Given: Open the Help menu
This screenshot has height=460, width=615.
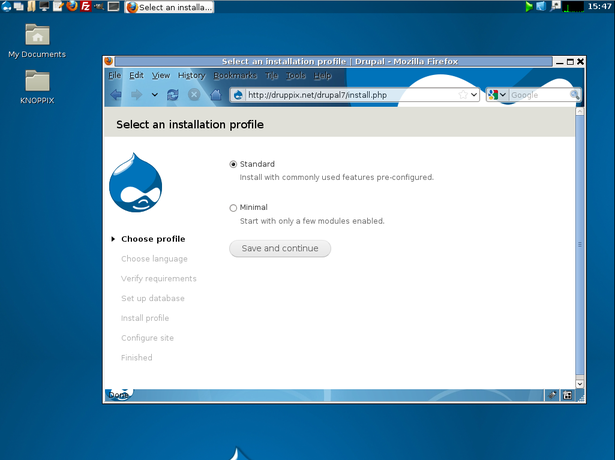Looking at the screenshot, I should 322,75.
